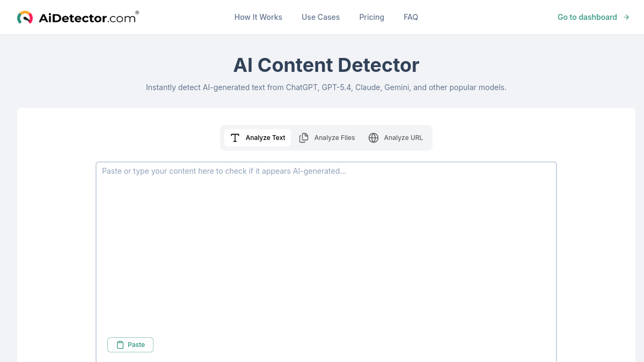Click the Paste button
Screen dimensions: 644x362
point(130,345)
